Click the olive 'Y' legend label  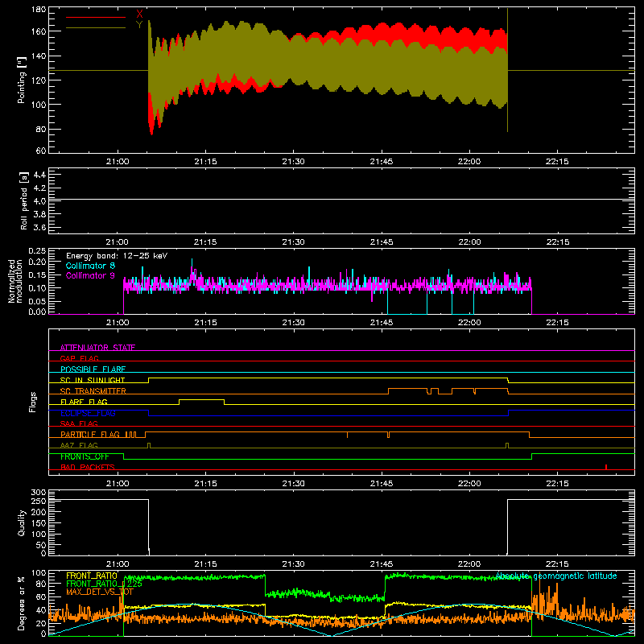coord(139,25)
